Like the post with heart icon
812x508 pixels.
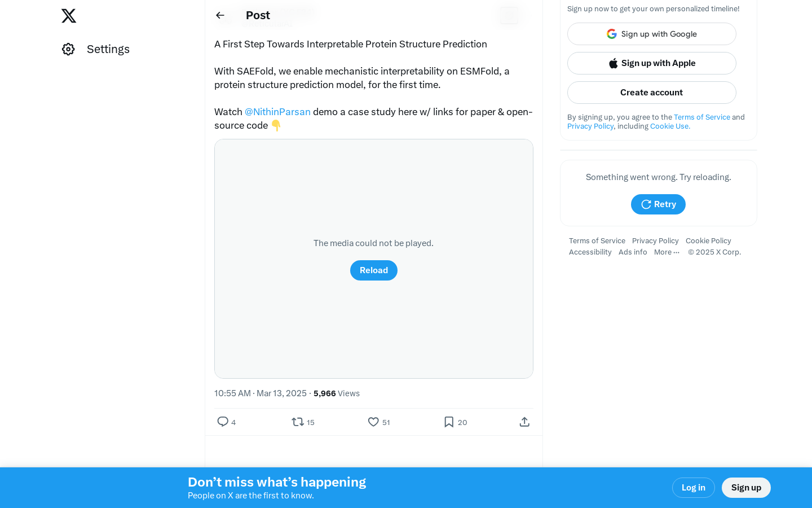(373, 422)
